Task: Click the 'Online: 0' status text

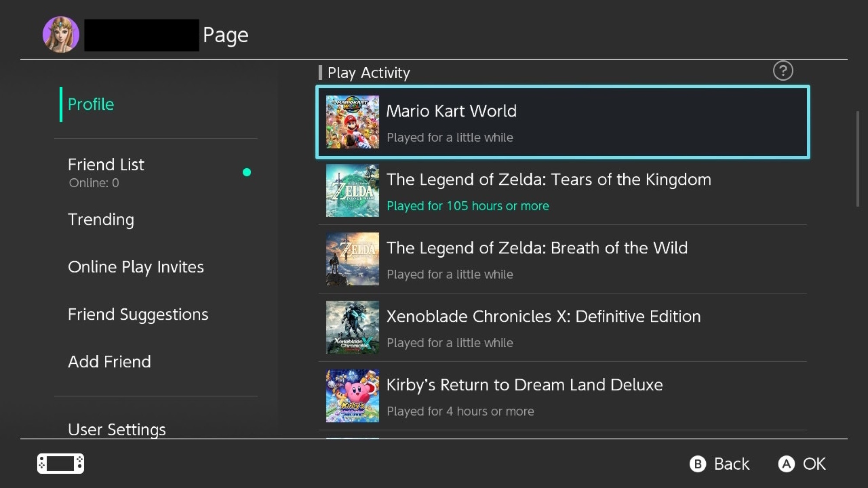Action: (x=94, y=183)
